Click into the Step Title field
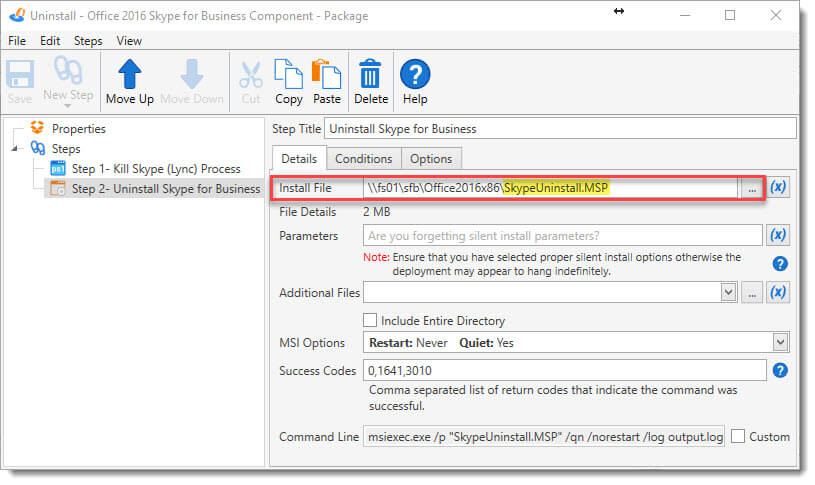The height and width of the screenshot is (485, 815). click(560, 128)
